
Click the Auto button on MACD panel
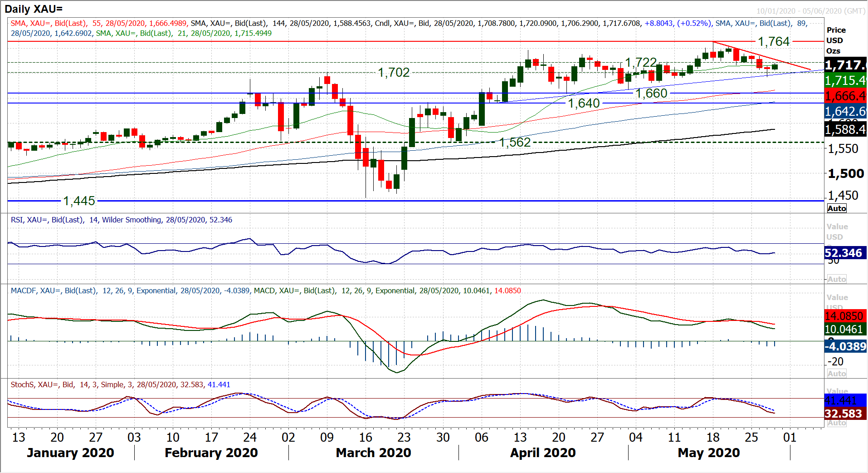(837, 374)
